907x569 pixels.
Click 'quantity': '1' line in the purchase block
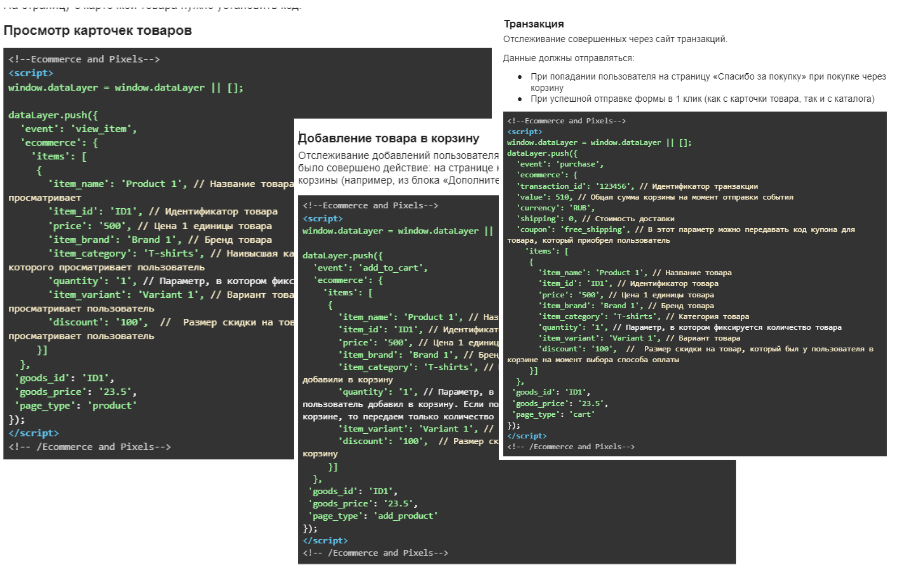click(x=690, y=327)
